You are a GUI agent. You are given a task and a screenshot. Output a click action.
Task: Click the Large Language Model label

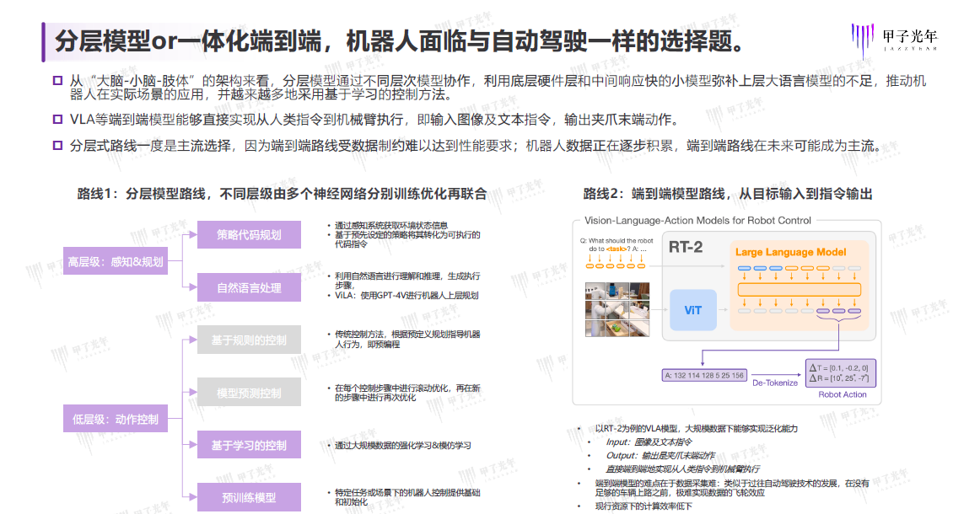coord(789,252)
